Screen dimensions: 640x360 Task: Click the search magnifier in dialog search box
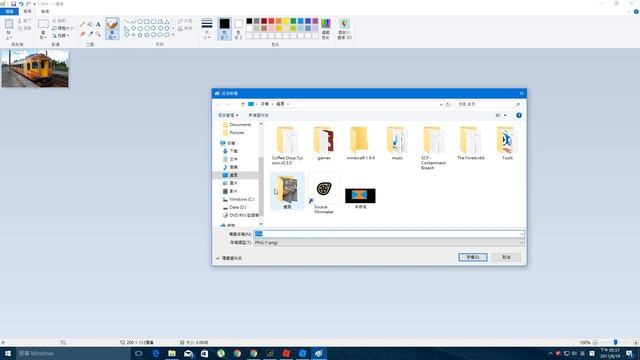(518, 104)
